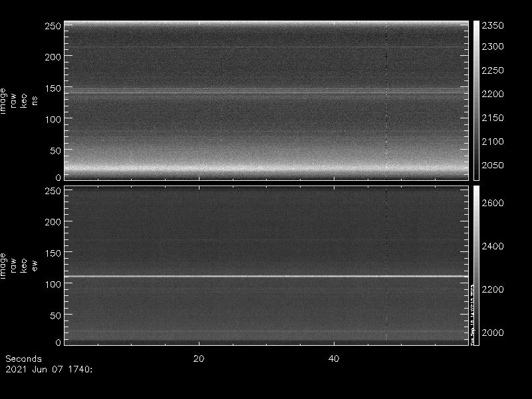532x399 pixels.
Task: Click the top keogram colorbar
Action: 476,100
